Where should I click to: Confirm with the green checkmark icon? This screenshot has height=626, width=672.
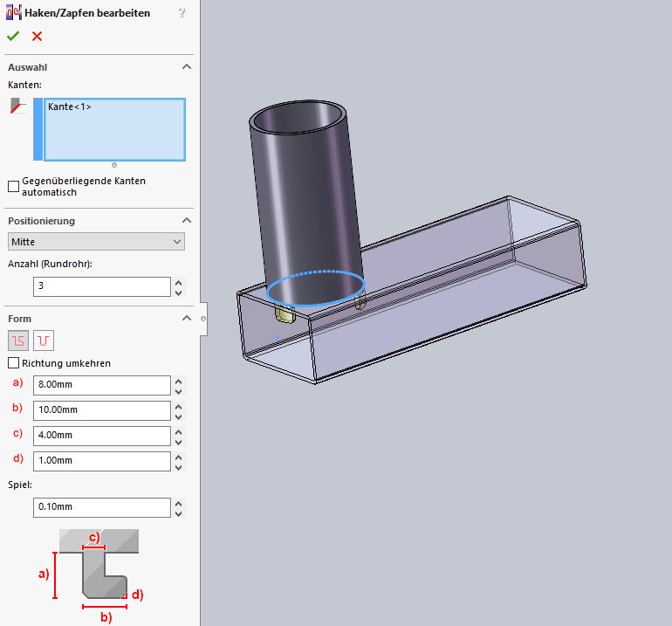click(13, 36)
